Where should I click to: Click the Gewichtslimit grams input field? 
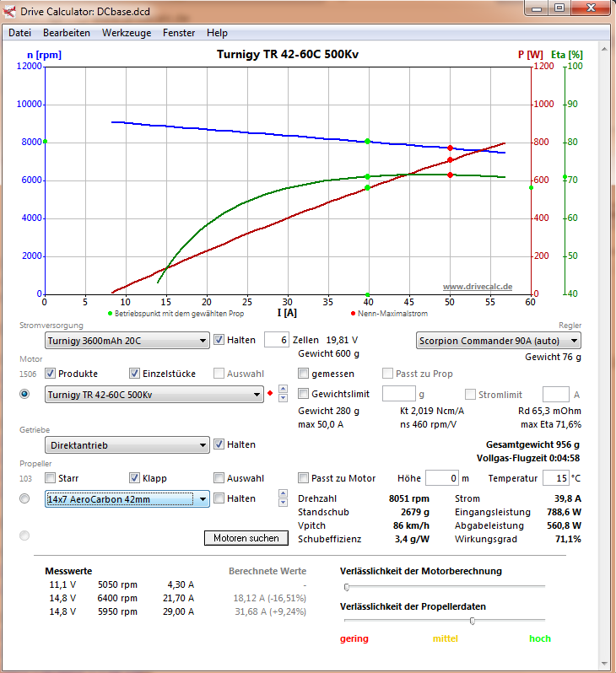click(398, 394)
